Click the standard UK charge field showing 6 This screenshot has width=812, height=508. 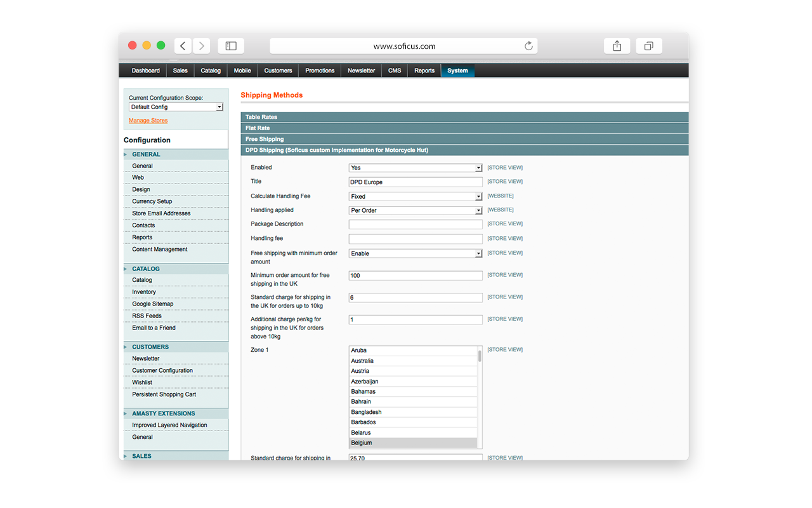coord(416,298)
